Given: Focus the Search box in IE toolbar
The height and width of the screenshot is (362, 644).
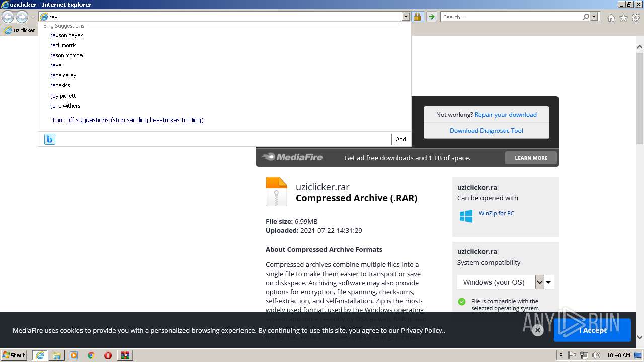Looking at the screenshot, I should [x=511, y=17].
